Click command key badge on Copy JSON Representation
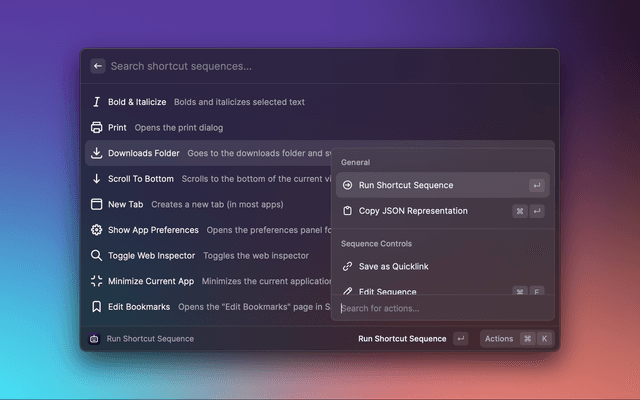 pos(520,211)
